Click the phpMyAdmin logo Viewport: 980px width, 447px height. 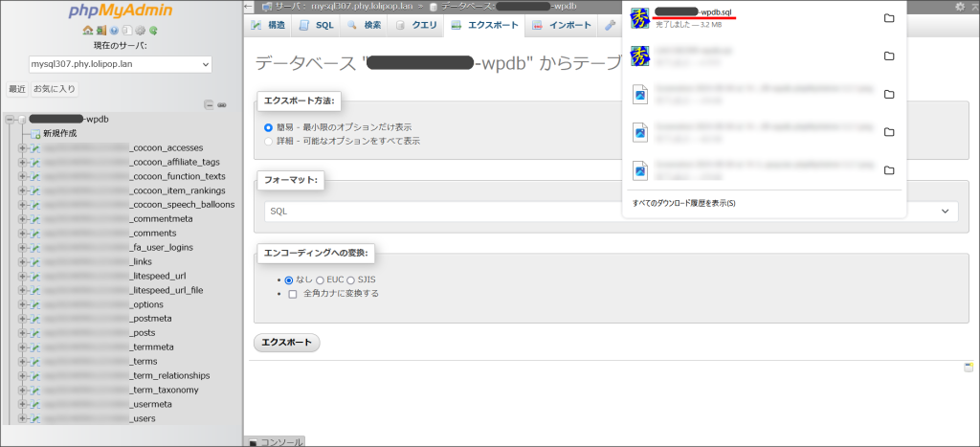(120, 12)
